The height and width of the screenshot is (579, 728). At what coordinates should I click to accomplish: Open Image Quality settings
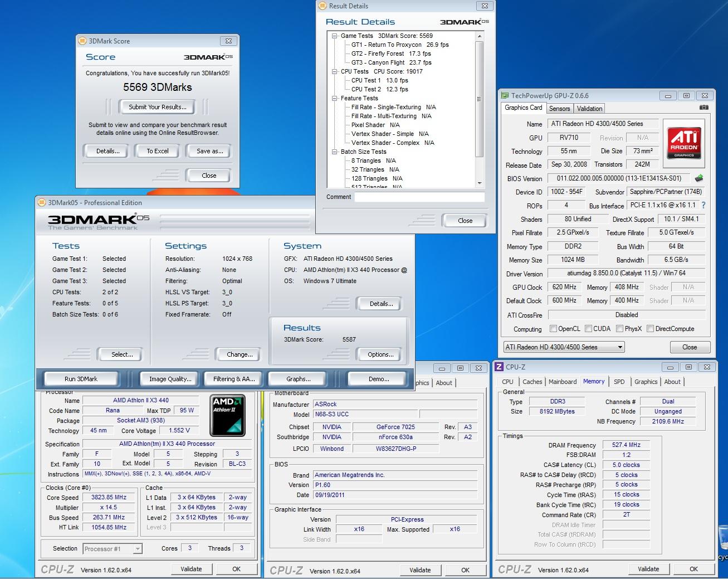click(170, 379)
